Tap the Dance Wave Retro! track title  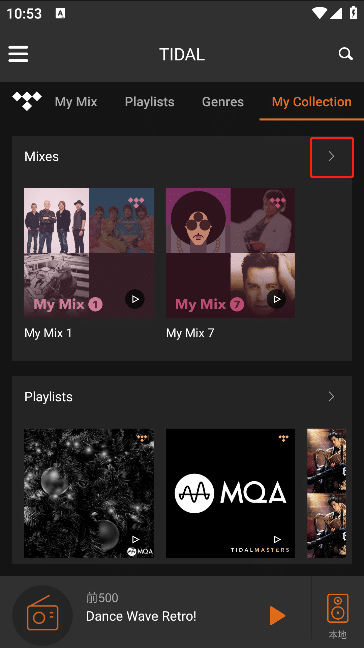[141, 616]
